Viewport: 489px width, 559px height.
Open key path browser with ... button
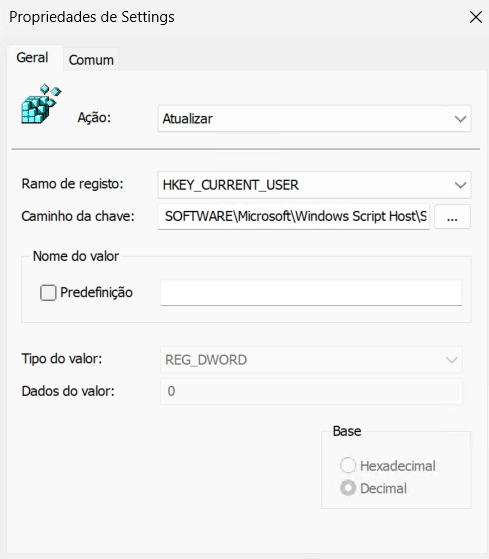(452, 217)
